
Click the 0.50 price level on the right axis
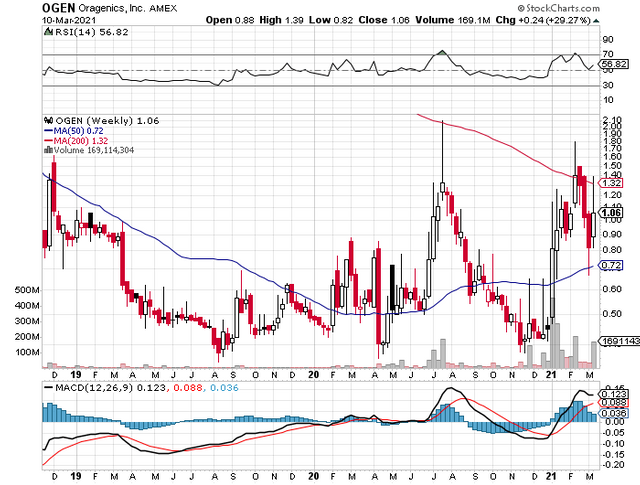[x=612, y=314]
